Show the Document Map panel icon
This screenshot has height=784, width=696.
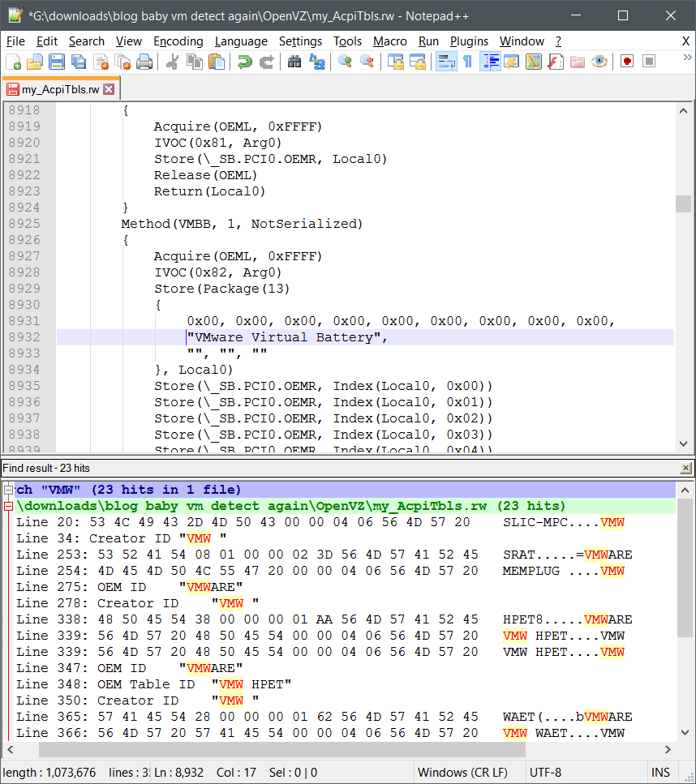pyautogui.click(x=534, y=62)
